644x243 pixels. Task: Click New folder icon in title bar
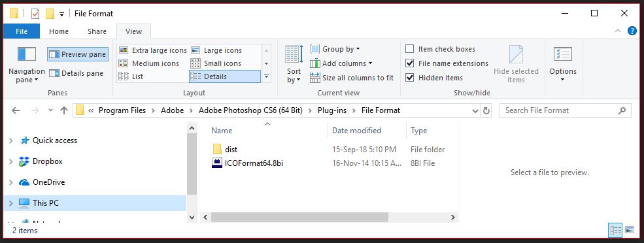(50, 14)
